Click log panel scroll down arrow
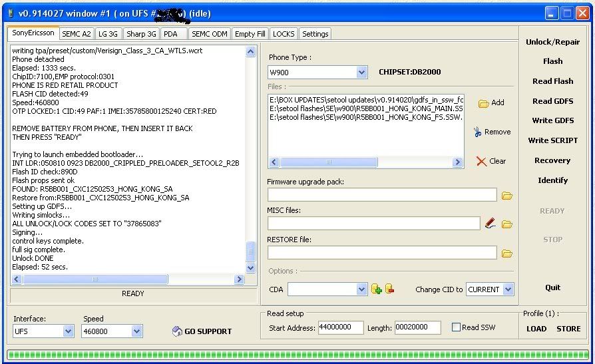 click(250, 268)
